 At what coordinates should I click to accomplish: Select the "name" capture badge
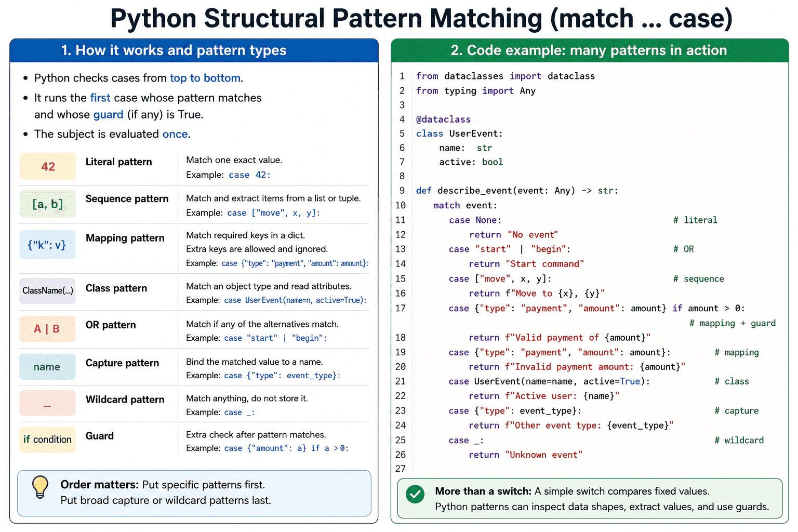[48, 367]
